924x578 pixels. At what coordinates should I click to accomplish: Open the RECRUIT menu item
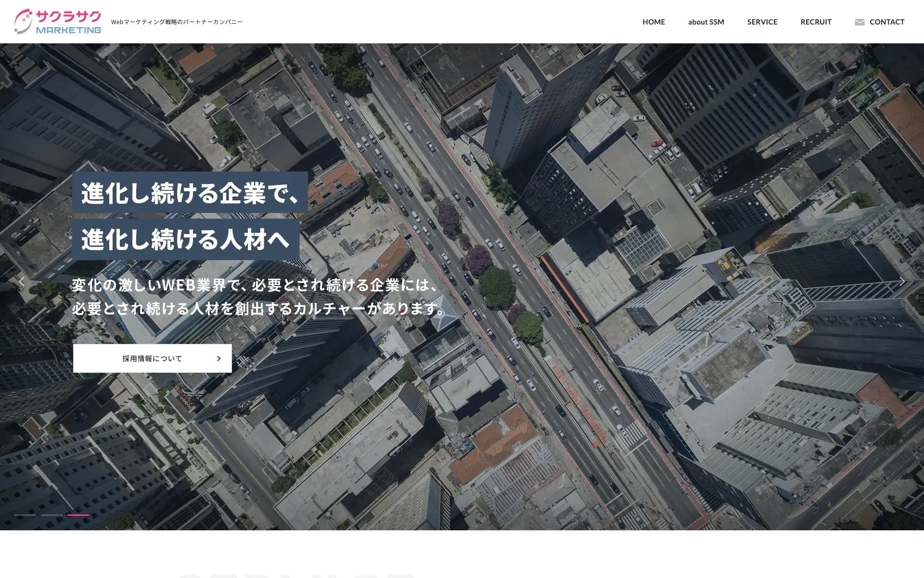(x=816, y=22)
